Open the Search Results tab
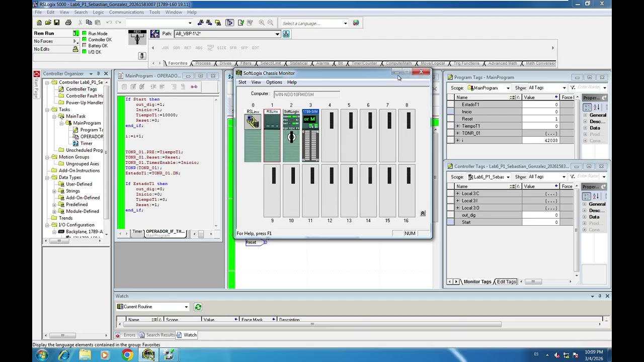 tap(157, 335)
